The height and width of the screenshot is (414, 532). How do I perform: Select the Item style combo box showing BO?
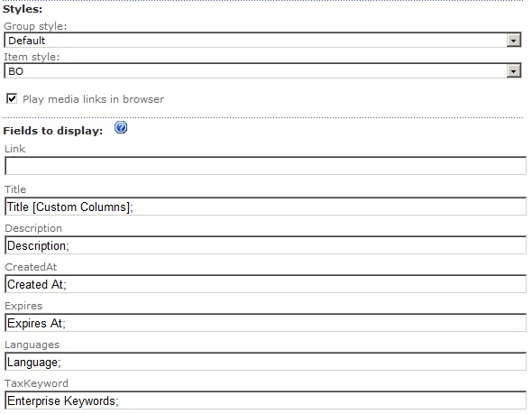pyautogui.click(x=262, y=71)
